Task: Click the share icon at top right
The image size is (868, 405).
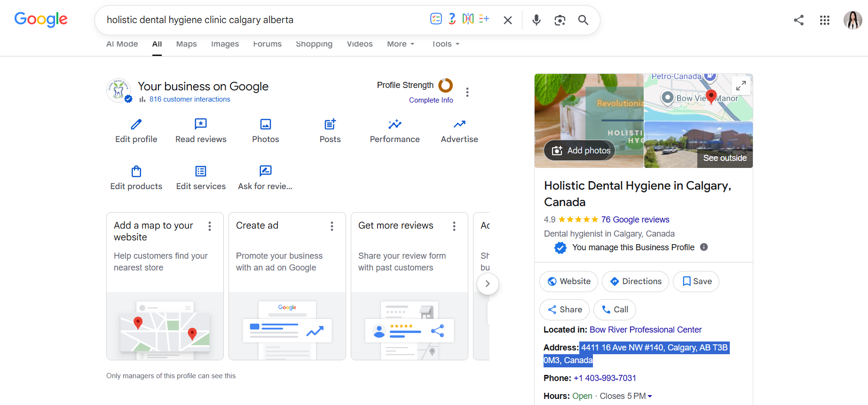Action: click(x=798, y=20)
